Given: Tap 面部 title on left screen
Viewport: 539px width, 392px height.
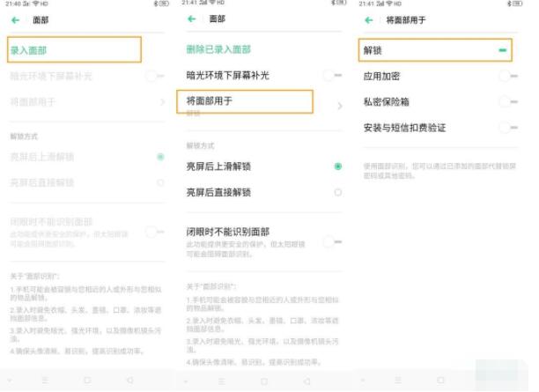Looking at the screenshot, I should coord(41,20).
